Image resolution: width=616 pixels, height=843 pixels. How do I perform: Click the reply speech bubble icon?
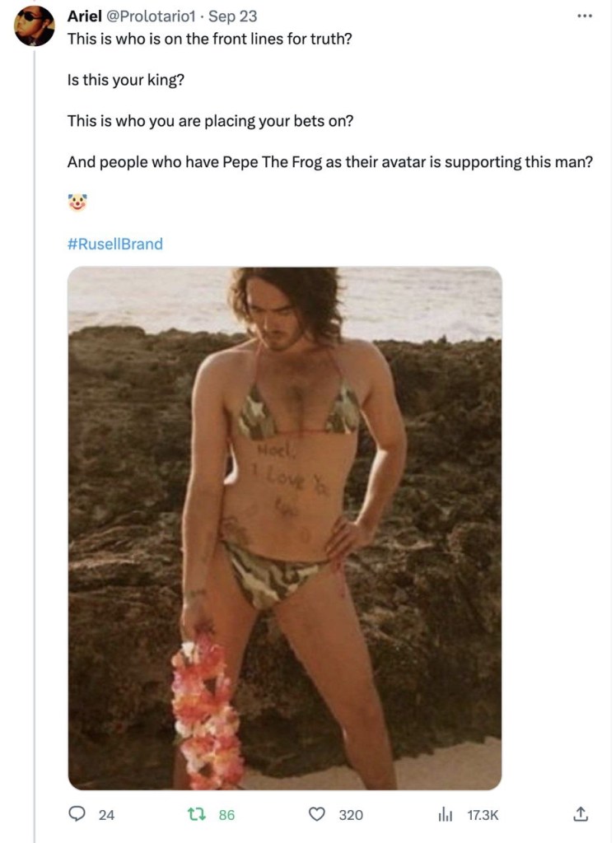click(x=77, y=814)
